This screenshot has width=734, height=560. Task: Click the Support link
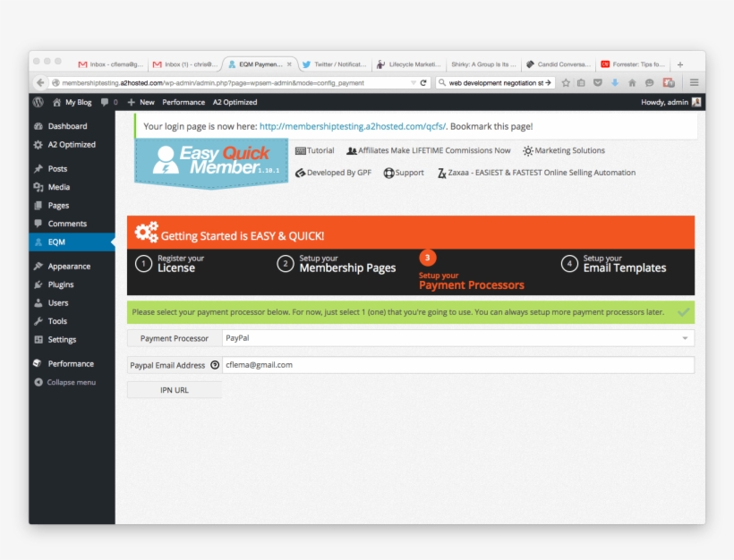404,173
